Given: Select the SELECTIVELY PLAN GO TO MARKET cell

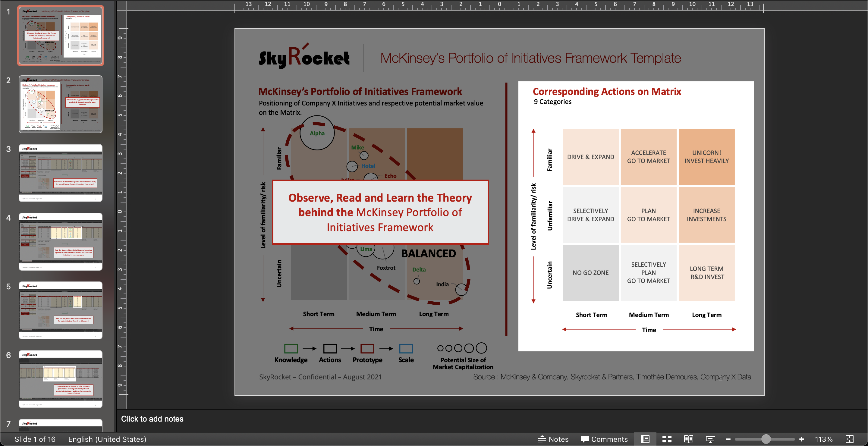Looking at the screenshot, I should (649, 273).
